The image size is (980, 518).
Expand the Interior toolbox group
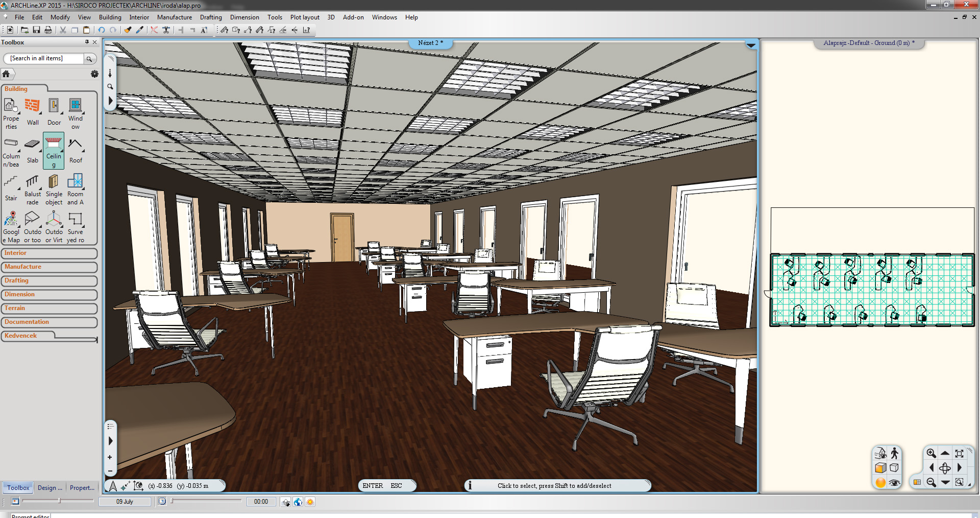(49, 253)
